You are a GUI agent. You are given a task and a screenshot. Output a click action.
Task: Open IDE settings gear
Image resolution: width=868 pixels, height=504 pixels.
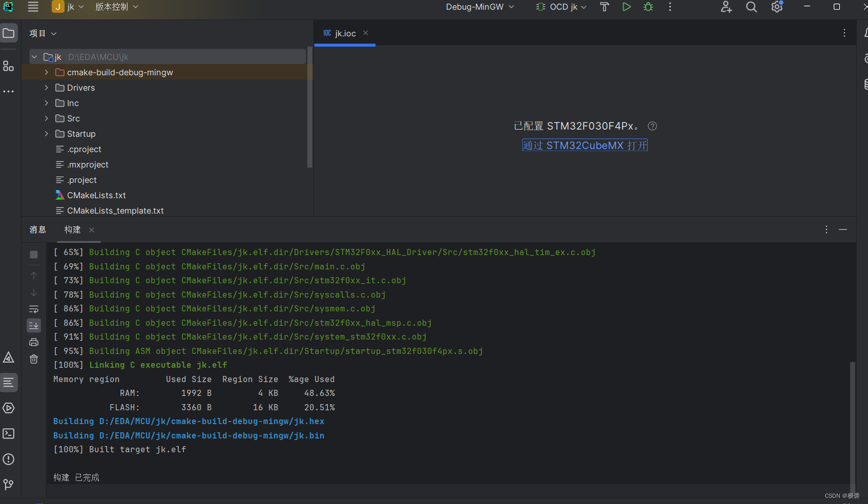point(777,7)
